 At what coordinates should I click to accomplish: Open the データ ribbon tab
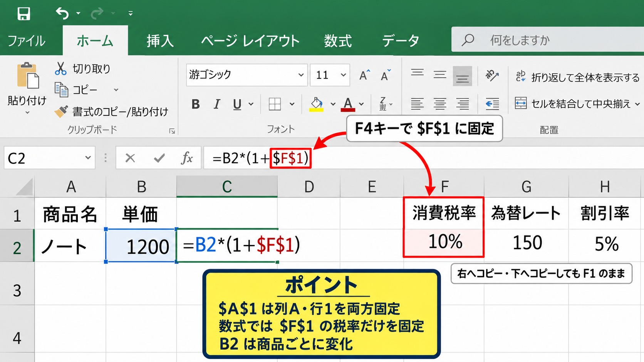(401, 41)
